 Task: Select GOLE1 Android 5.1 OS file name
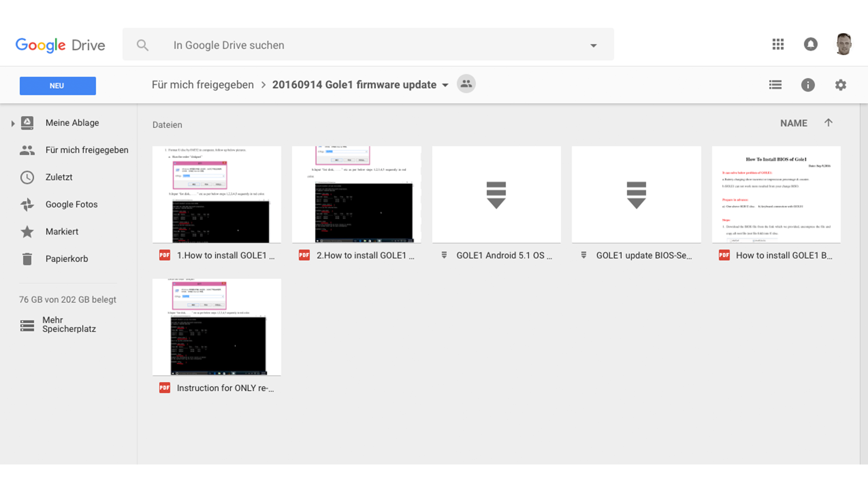point(504,255)
